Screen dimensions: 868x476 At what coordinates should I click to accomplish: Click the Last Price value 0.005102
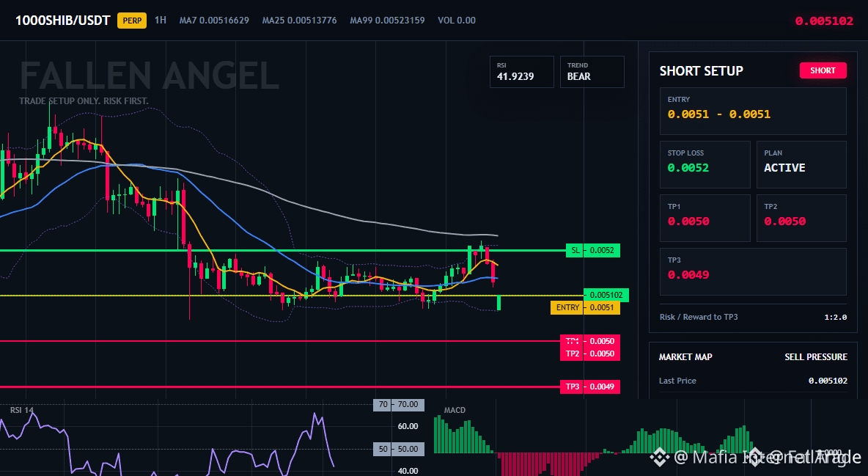[828, 381]
